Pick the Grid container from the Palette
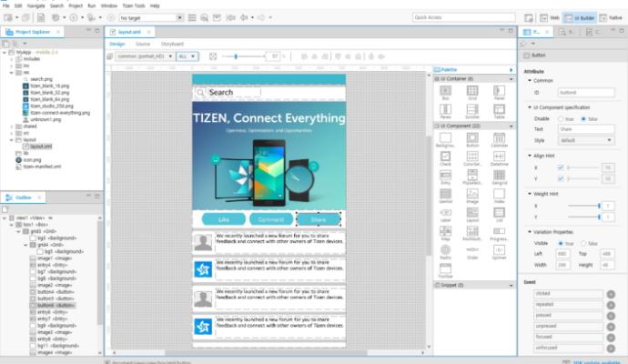 (472, 92)
